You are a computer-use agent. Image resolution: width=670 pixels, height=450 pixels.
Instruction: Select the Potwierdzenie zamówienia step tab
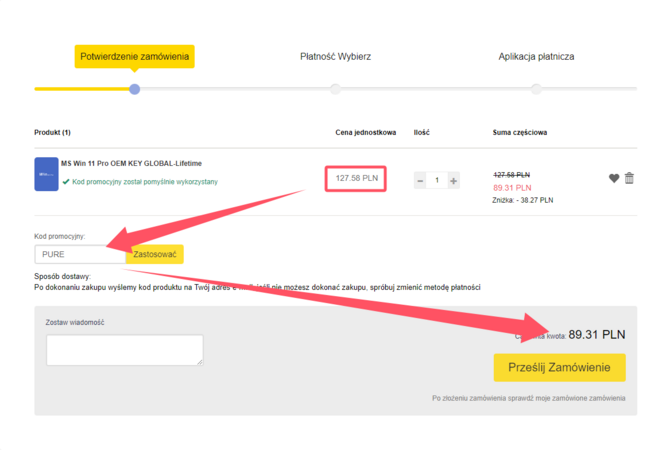click(134, 56)
